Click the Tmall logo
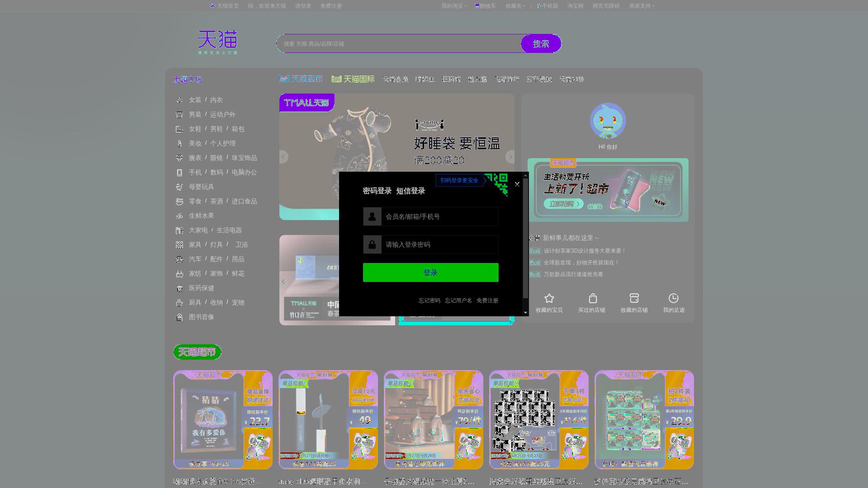The image size is (868, 488). [x=217, y=42]
